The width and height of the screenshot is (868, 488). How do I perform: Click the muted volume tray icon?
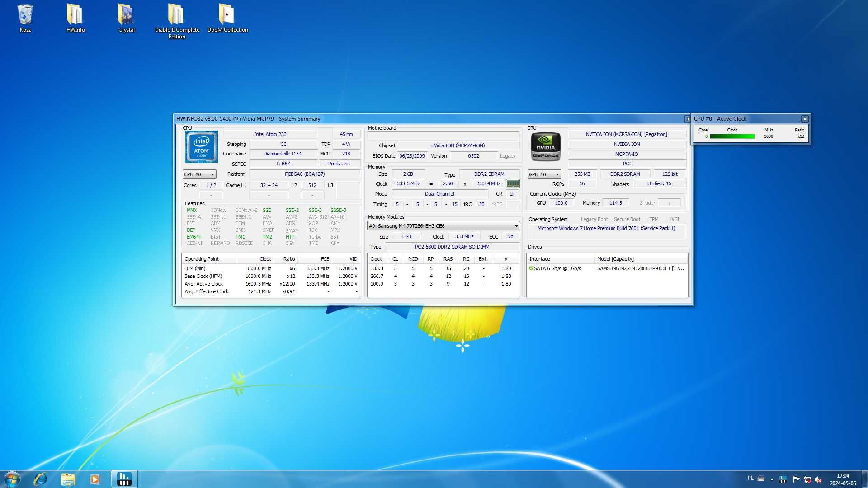pos(818,479)
